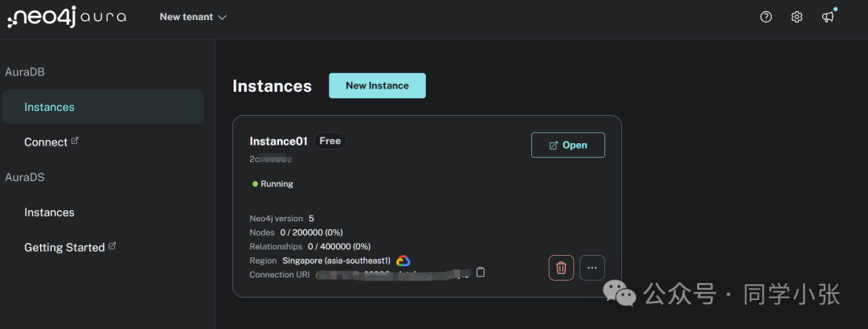The height and width of the screenshot is (329, 868).
Task: Click the announcements megaphone icon
Action: (x=828, y=17)
